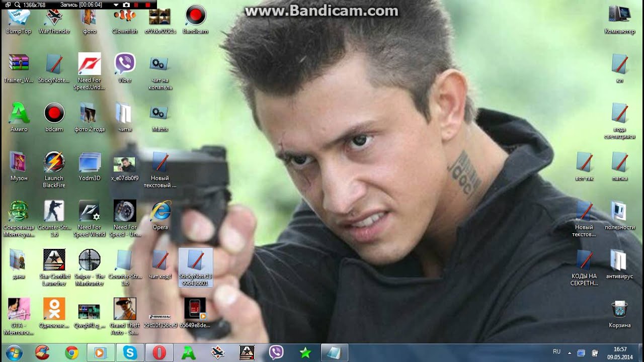This screenshot has width=644, height=362.
Task: Select Counter-Strike 1.6 icon next to Сокровища
Action: pyautogui.click(x=54, y=219)
